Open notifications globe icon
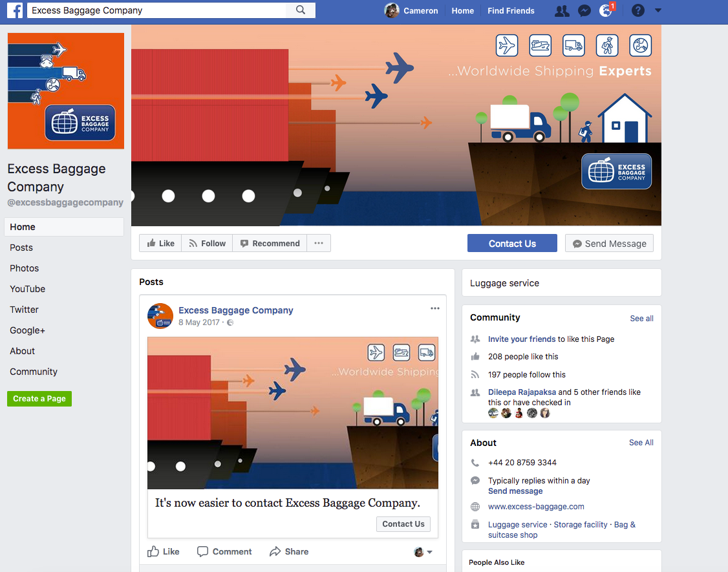Viewport: 728px width, 572px height. (606, 11)
